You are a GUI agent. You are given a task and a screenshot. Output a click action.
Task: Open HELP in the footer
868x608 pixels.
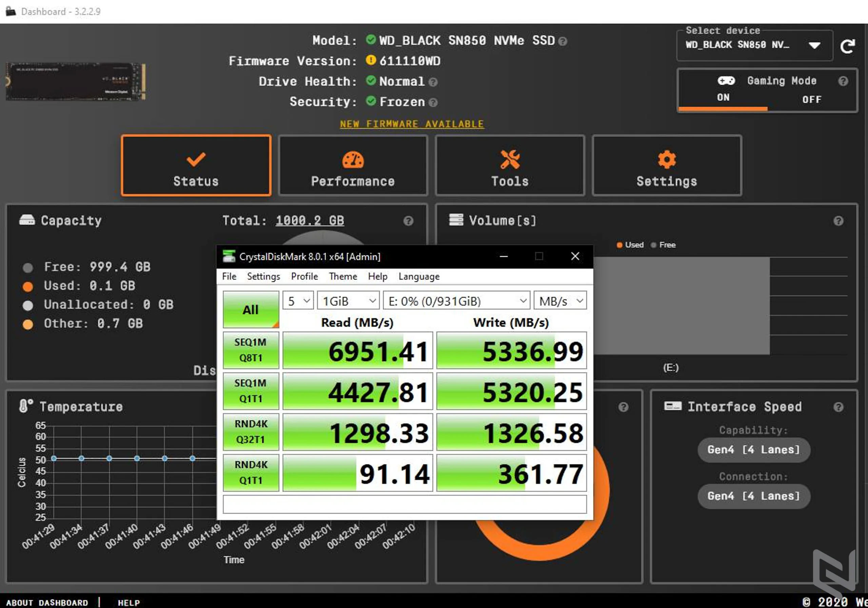point(129,602)
